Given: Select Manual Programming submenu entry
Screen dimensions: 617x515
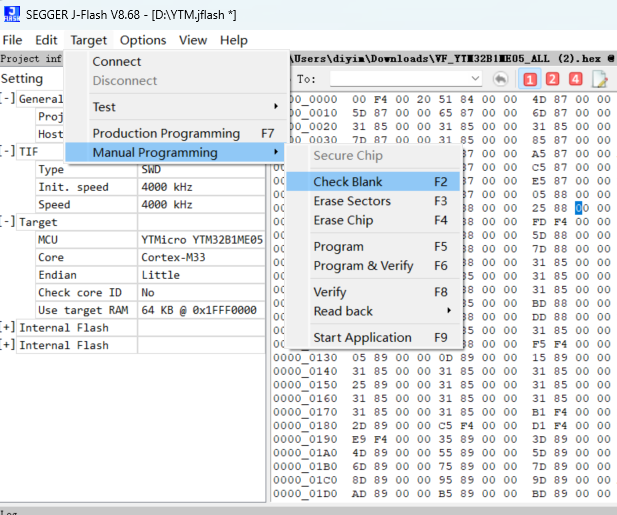Looking at the screenshot, I should click(174, 152).
